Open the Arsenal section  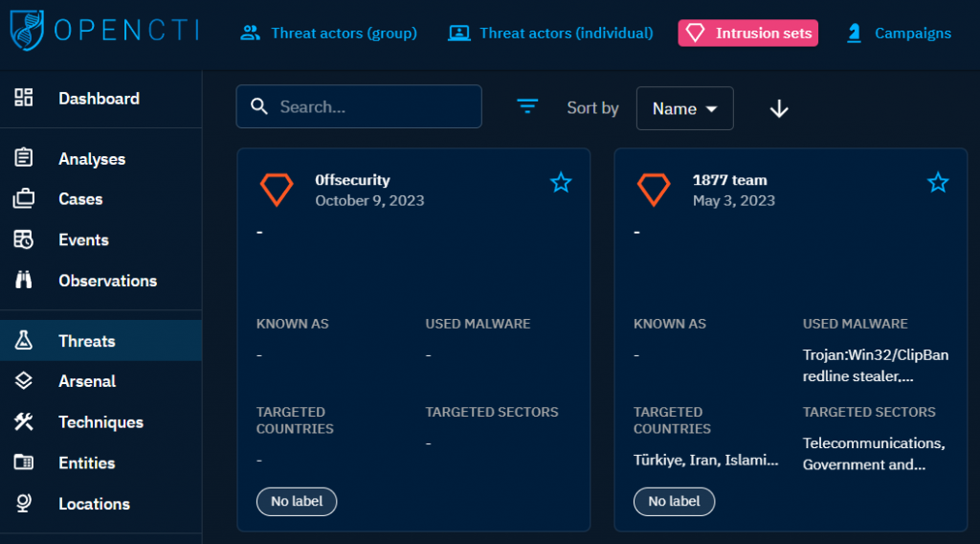100,381
